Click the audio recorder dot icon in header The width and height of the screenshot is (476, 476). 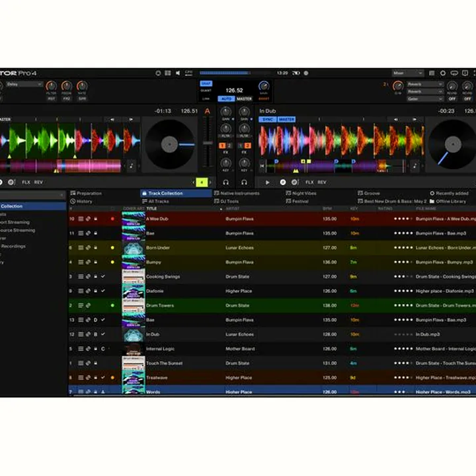(x=306, y=73)
